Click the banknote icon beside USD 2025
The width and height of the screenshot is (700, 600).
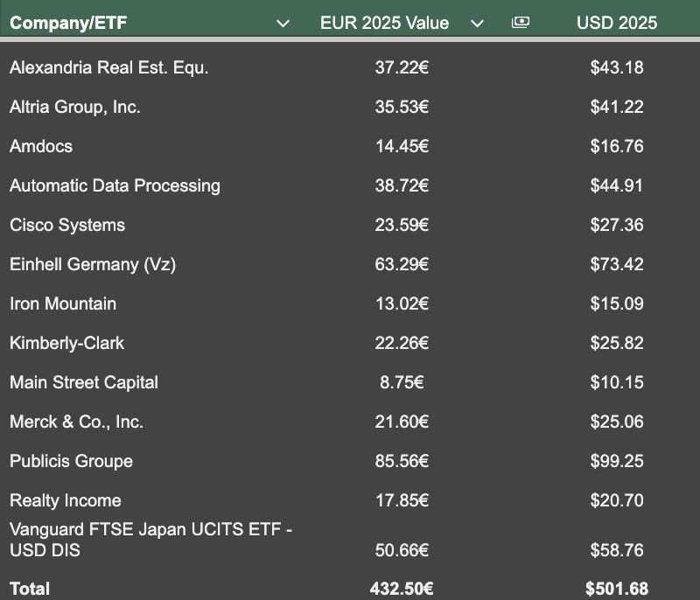tap(521, 23)
